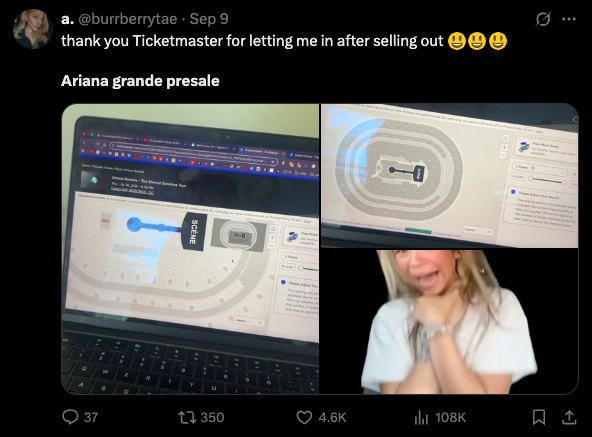
Task: View analytics bar chart icon showing 108K
Action: pos(440,417)
